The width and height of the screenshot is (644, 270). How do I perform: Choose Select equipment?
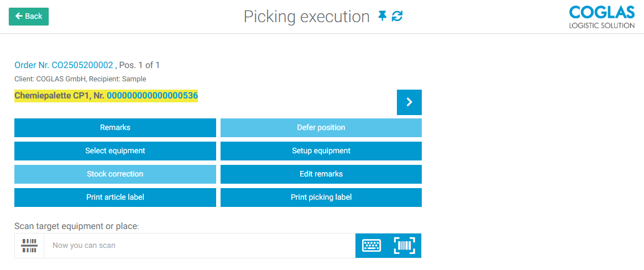tap(115, 151)
